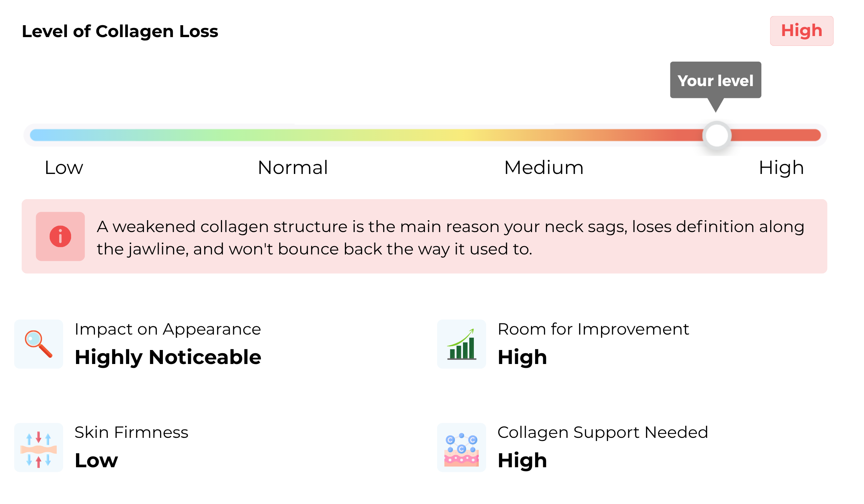Click the magnifying glass appearance icon
The image size is (864, 504).
click(x=39, y=344)
